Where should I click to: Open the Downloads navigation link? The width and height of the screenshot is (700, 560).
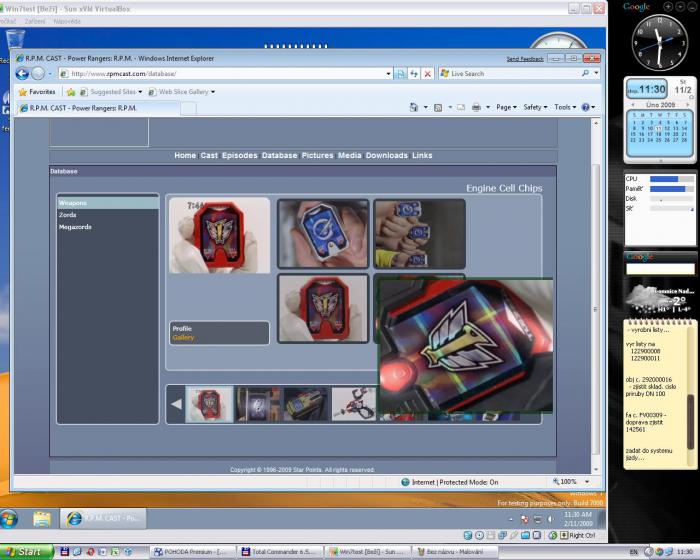[x=387, y=155]
